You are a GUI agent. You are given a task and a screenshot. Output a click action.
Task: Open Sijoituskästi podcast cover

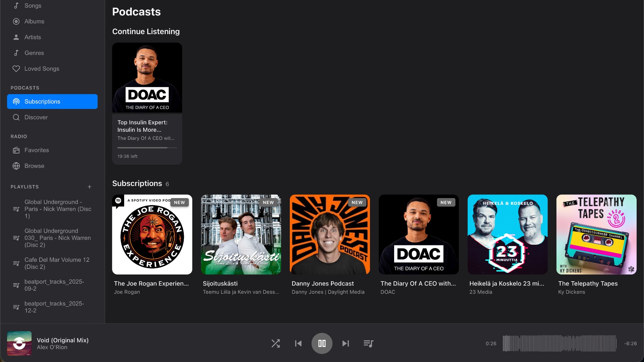pos(241,235)
